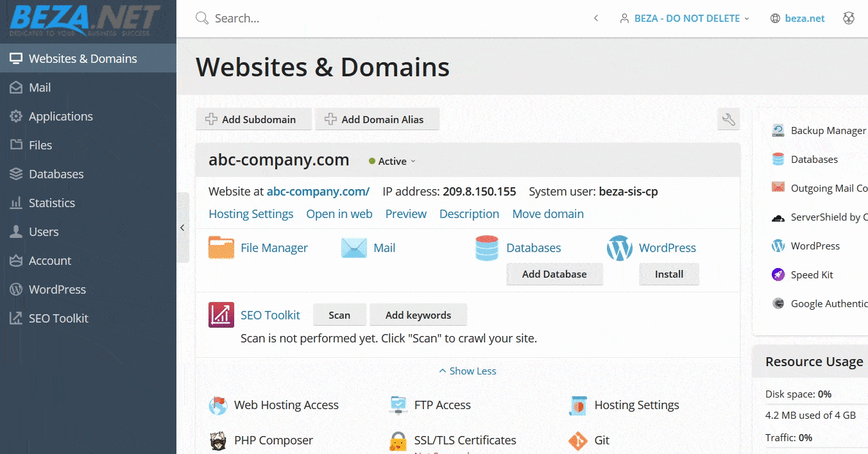Click the Disk space: 0% label
Viewport: 868px width, 454px height.
pos(798,394)
